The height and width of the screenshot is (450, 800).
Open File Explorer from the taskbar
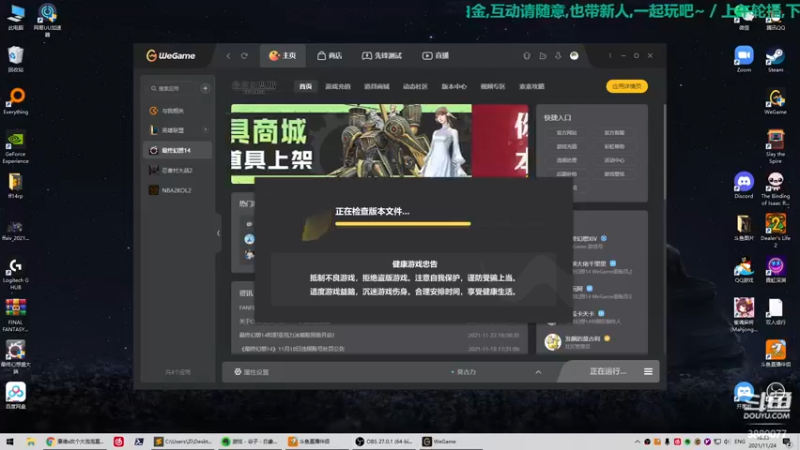pos(31,441)
